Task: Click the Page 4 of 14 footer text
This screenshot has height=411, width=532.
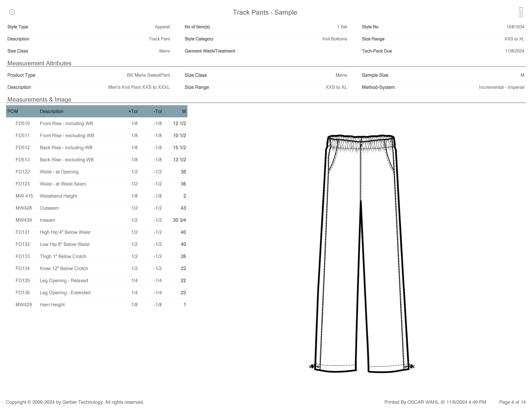Action: click(x=512, y=402)
